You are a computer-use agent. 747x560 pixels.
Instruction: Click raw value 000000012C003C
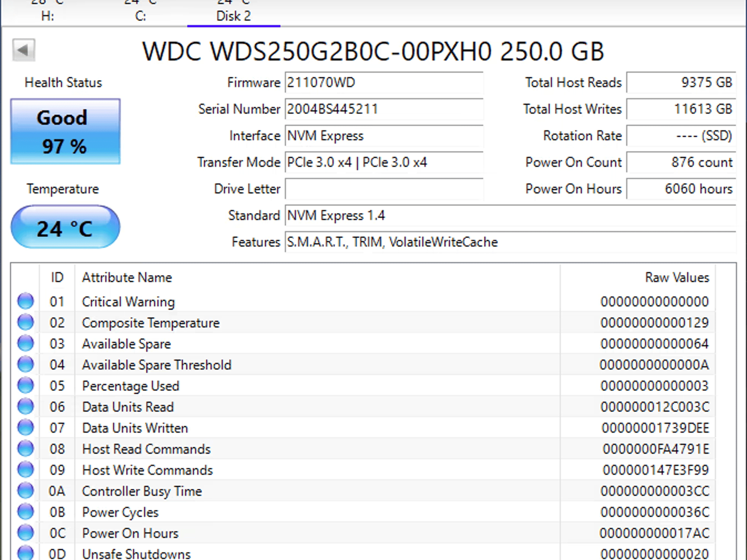point(655,407)
